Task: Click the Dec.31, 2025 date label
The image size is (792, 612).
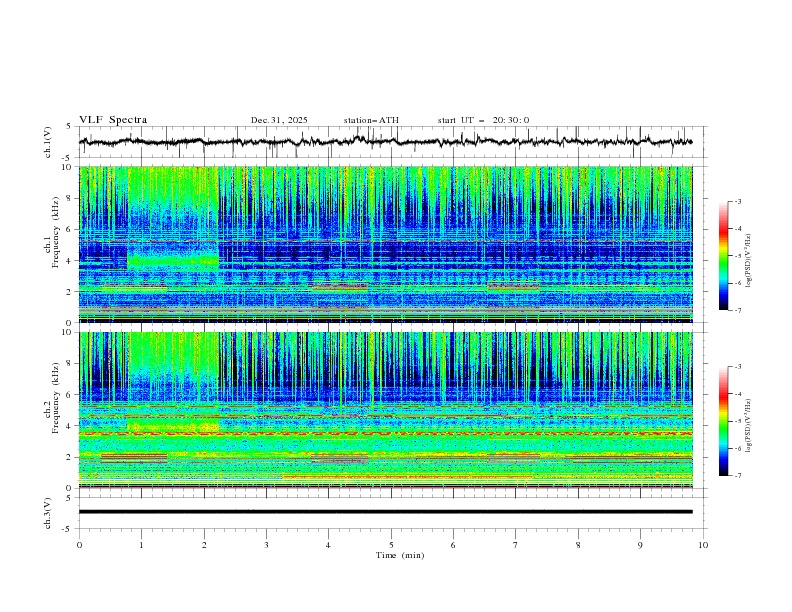Action: pyautogui.click(x=279, y=120)
